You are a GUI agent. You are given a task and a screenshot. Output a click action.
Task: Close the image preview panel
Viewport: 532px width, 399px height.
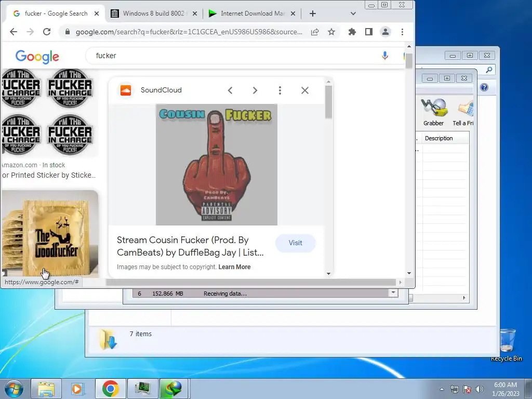pyautogui.click(x=304, y=90)
